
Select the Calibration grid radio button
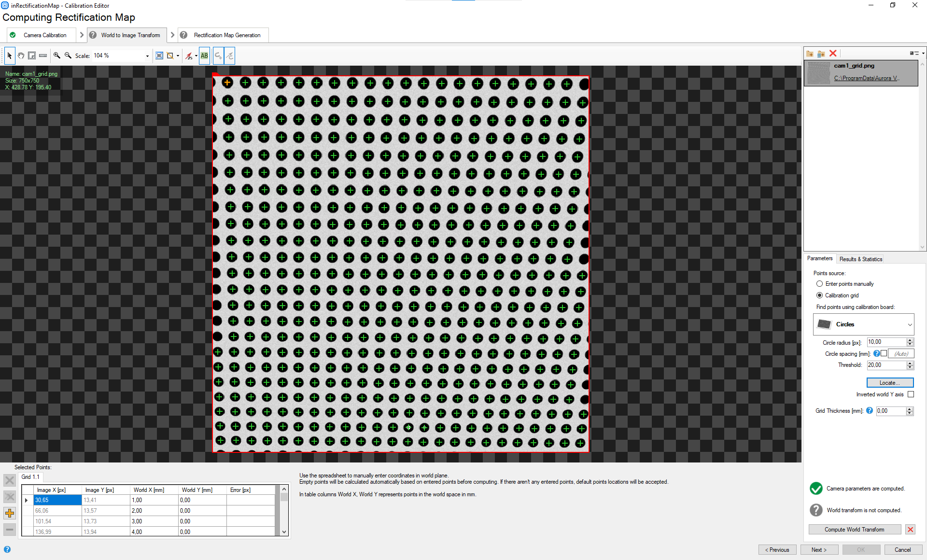click(819, 295)
